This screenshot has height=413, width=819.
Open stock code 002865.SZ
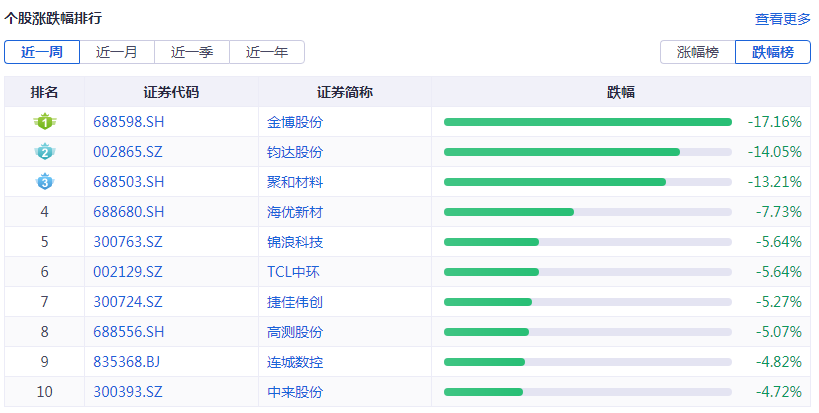coord(127,152)
